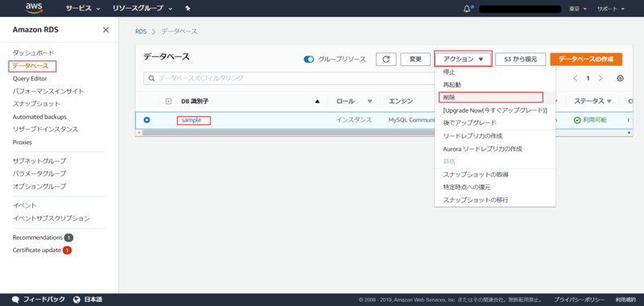Toggle the グループリソース switch
The image size is (644, 306).
(x=309, y=59)
